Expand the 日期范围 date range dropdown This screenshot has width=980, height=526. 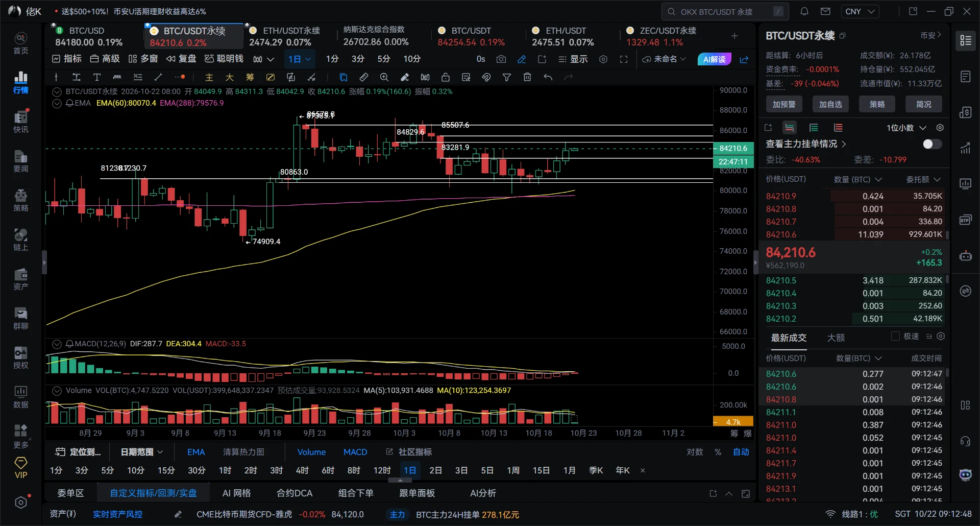point(141,452)
